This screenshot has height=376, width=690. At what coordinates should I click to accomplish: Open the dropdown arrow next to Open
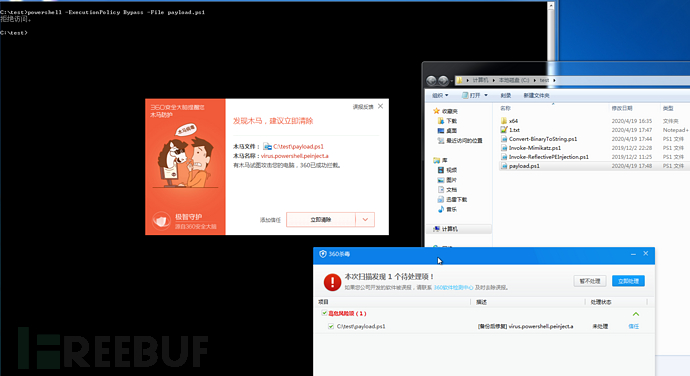click(486, 95)
